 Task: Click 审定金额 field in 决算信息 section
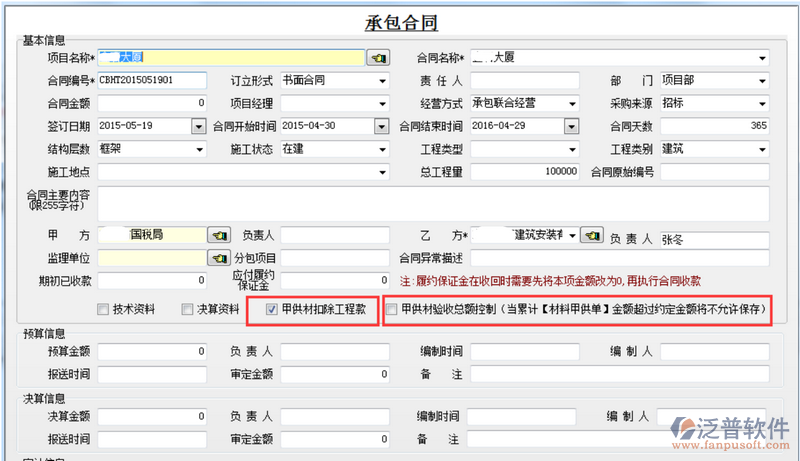[335, 439]
